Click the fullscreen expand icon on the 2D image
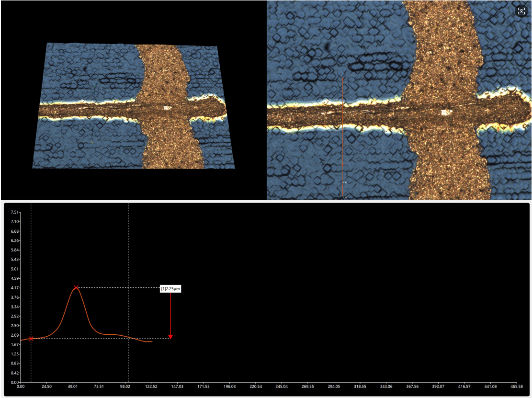The image size is (532, 398). click(521, 11)
